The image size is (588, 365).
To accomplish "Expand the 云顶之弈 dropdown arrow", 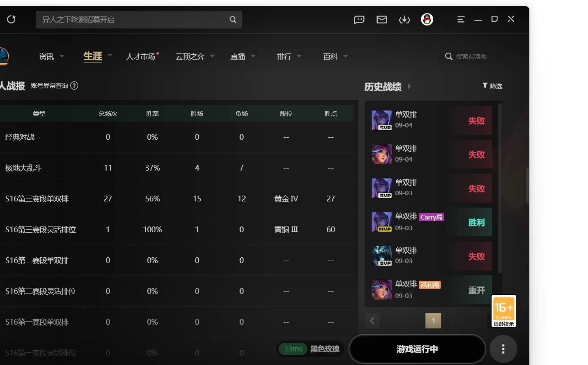I will pyautogui.click(x=212, y=56).
